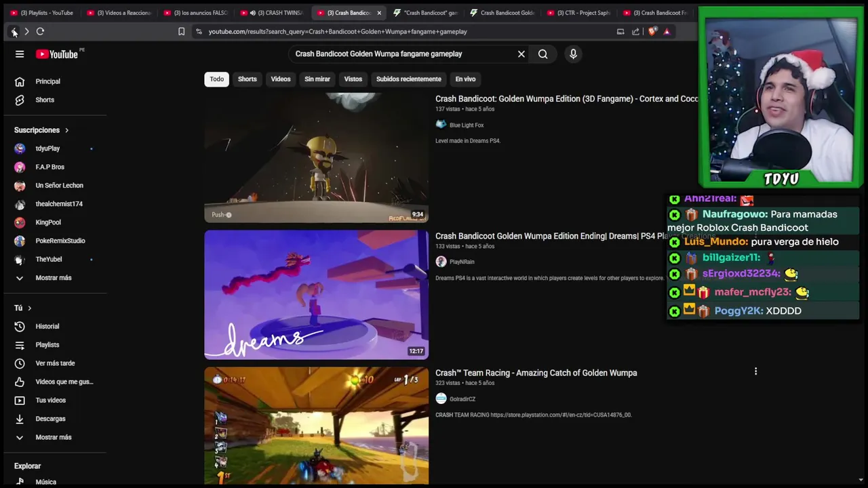The height and width of the screenshot is (488, 868).
Task: Play the Crash Team Racing thumbnail
Action: pyautogui.click(x=316, y=426)
